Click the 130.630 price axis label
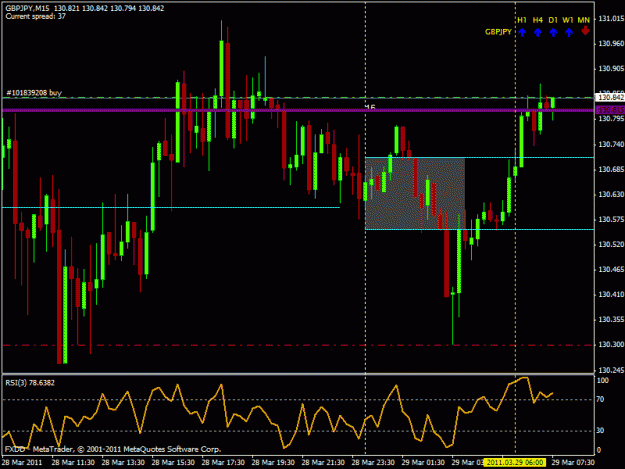This screenshot has width=625, height=469. pyautogui.click(x=611, y=194)
